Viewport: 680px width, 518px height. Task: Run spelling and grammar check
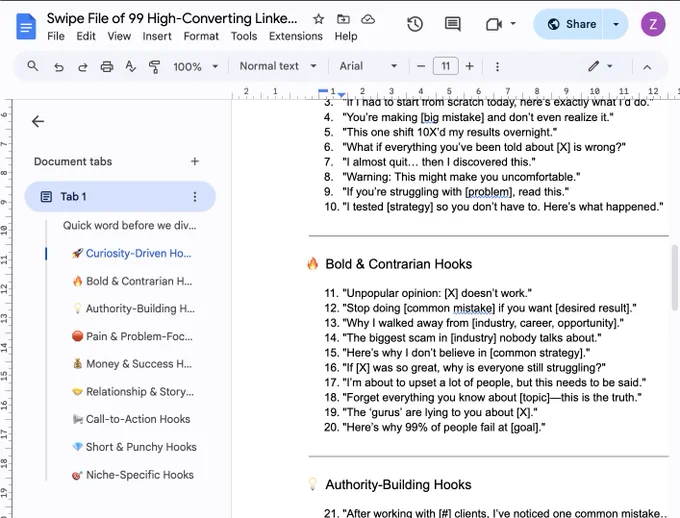click(131, 66)
